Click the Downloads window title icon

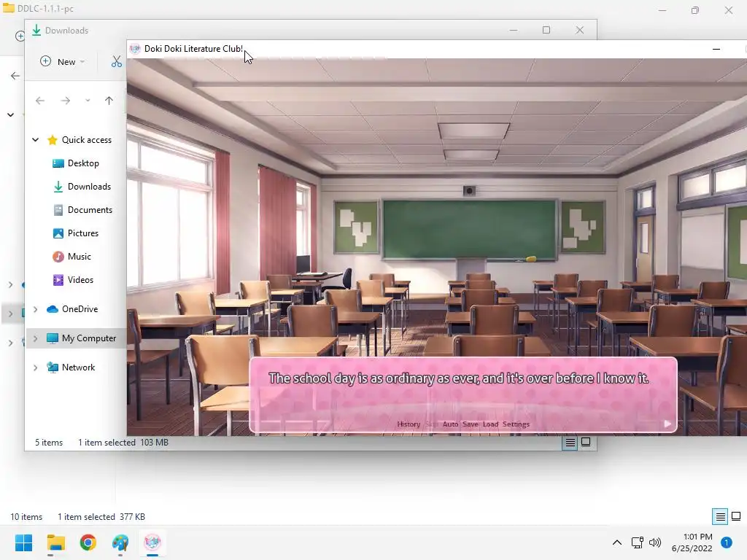click(36, 30)
